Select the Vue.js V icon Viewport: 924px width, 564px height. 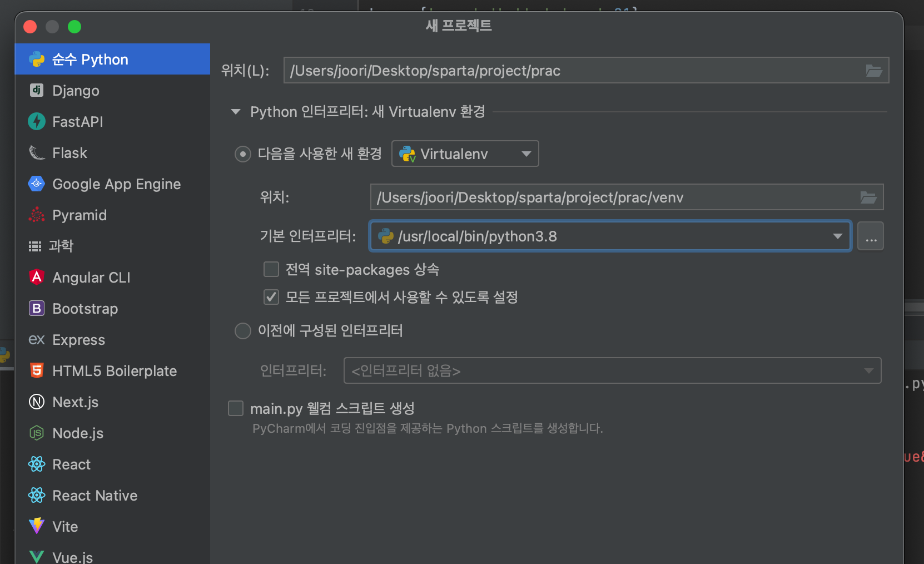(x=37, y=557)
